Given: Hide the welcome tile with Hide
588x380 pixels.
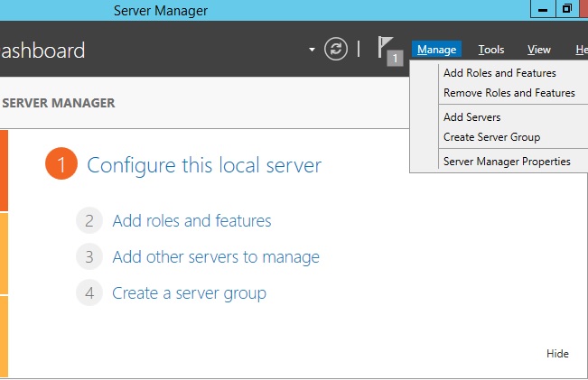Looking at the screenshot, I should 557,354.
